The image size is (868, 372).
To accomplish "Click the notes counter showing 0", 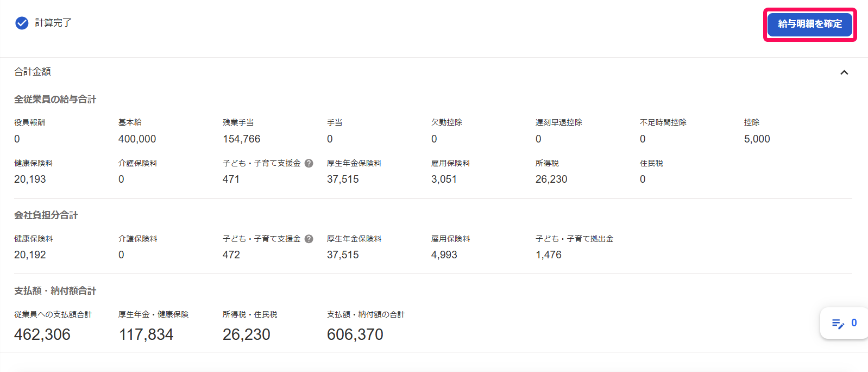I will (854, 323).
